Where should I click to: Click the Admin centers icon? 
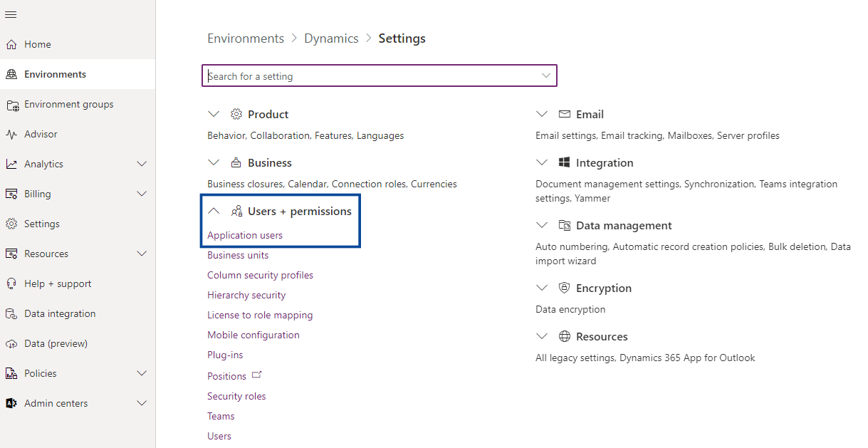click(x=11, y=403)
